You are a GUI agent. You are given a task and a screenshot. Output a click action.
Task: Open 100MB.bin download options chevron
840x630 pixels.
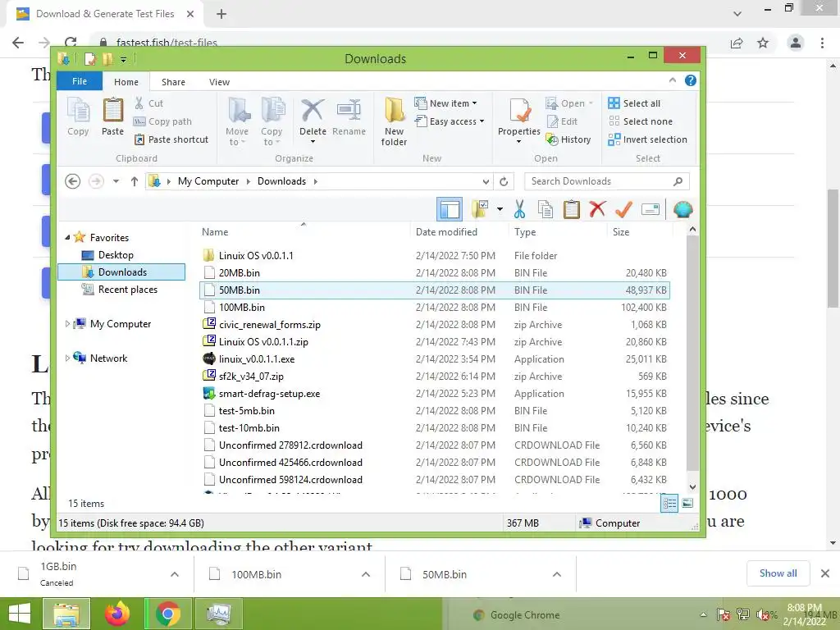pyautogui.click(x=366, y=574)
